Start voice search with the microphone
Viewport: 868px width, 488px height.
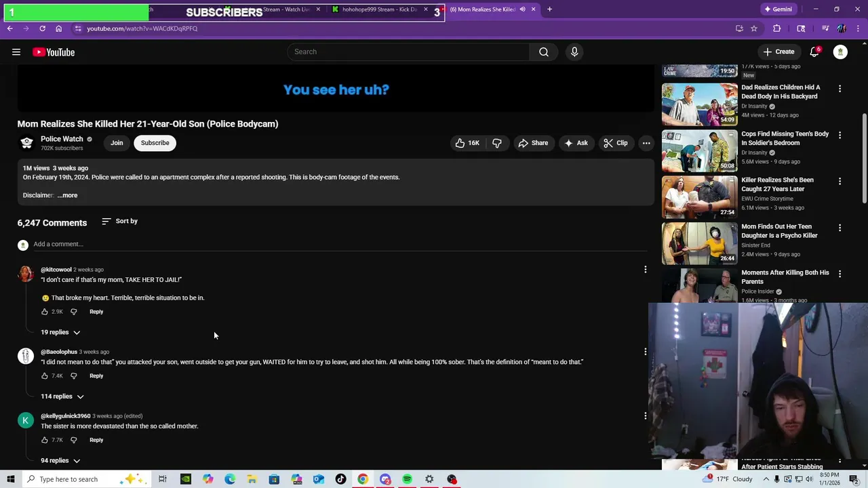click(x=574, y=52)
